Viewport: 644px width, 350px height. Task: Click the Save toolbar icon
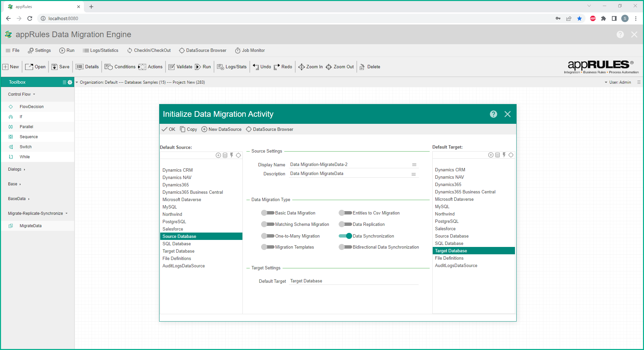tap(55, 67)
